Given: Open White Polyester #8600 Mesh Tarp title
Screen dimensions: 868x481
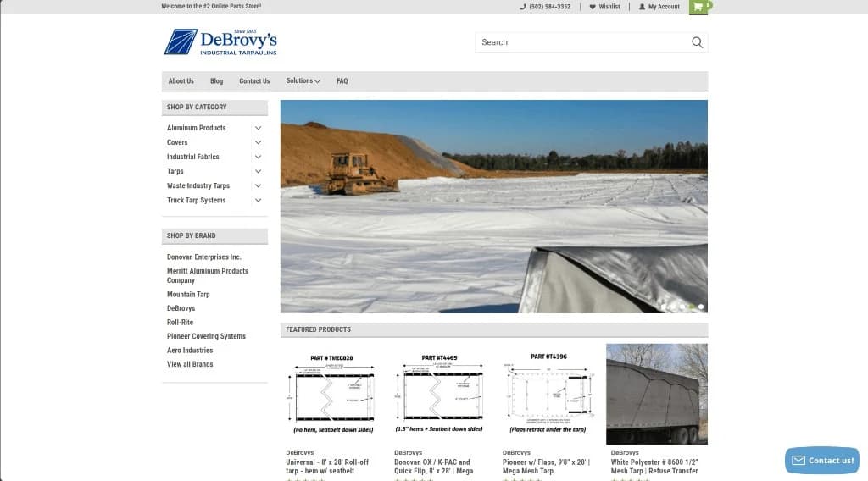Looking at the screenshot, I should click(654, 467).
